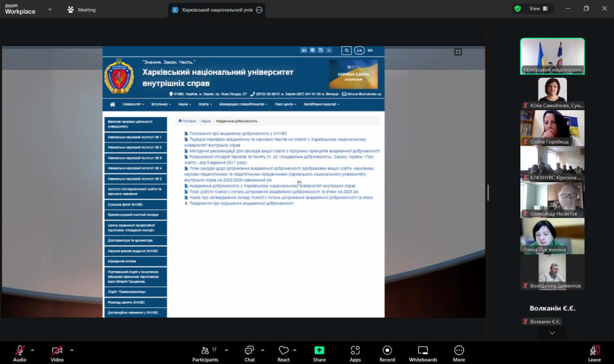This screenshot has height=364, width=614.
Task: Click the green encryption shield icon
Action: point(518,9)
